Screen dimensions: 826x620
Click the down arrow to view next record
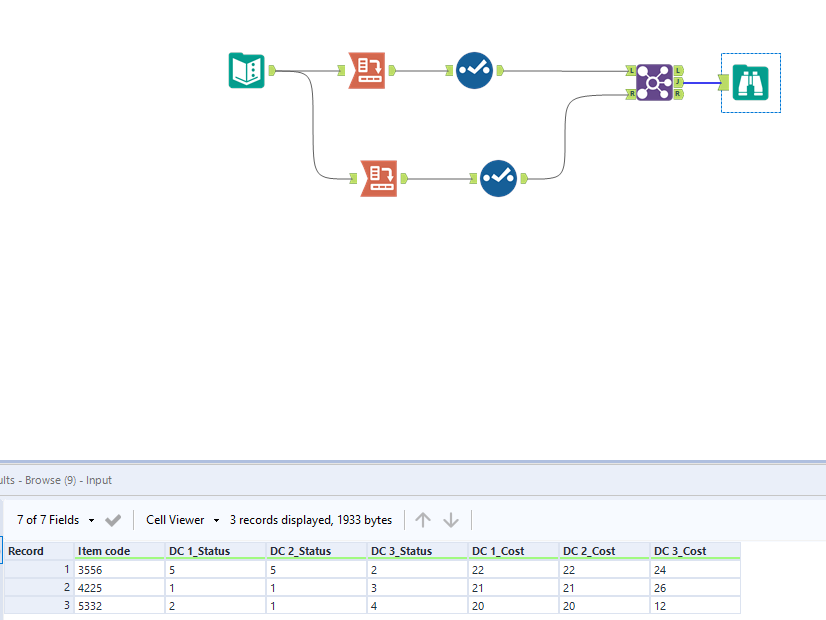click(451, 520)
